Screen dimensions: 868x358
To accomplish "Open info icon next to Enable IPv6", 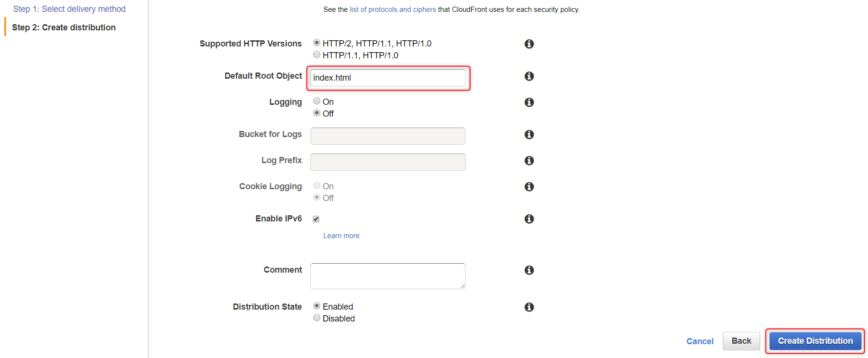I will coord(529,219).
